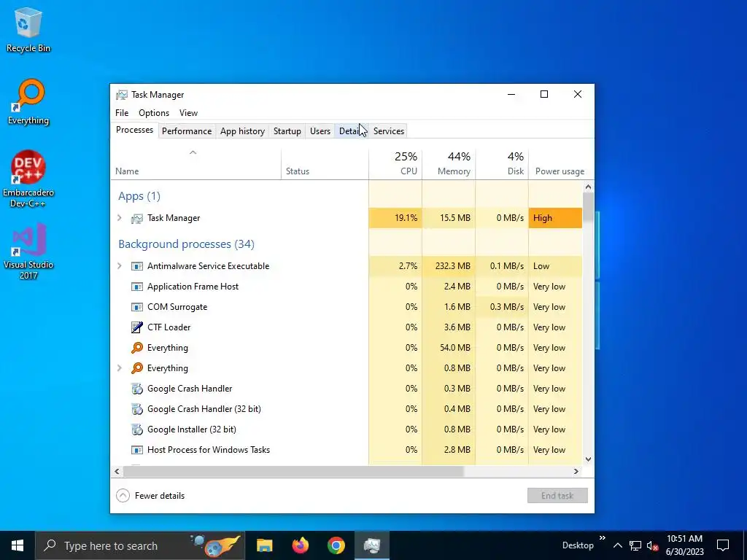Click the Task Manager process row icon
Viewport: 747px width, 560px height.
point(136,218)
